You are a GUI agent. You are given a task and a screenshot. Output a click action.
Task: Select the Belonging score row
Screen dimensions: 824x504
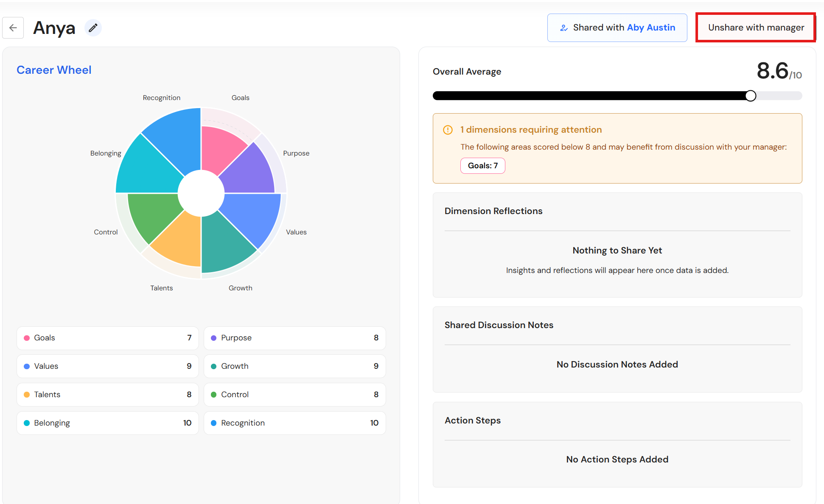tap(108, 423)
